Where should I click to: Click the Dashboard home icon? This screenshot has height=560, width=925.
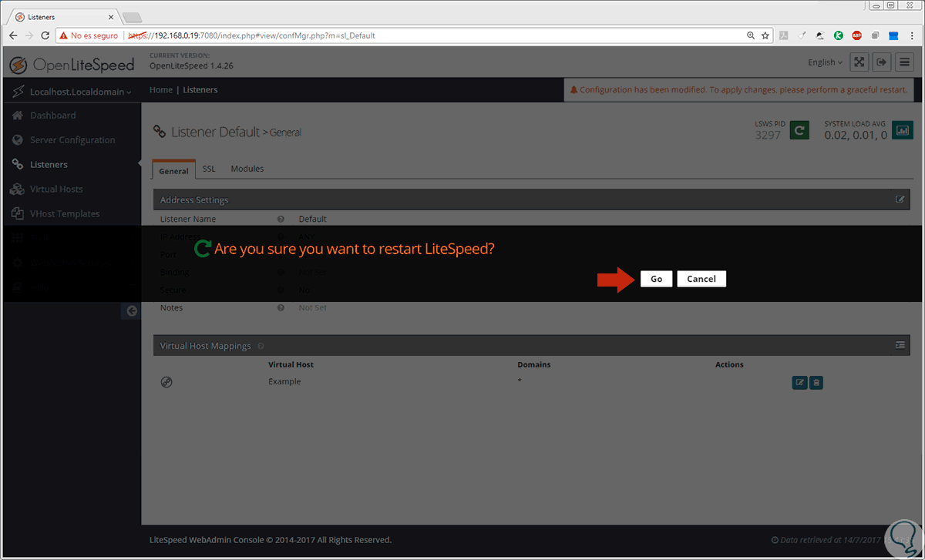click(x=18, y=116)
